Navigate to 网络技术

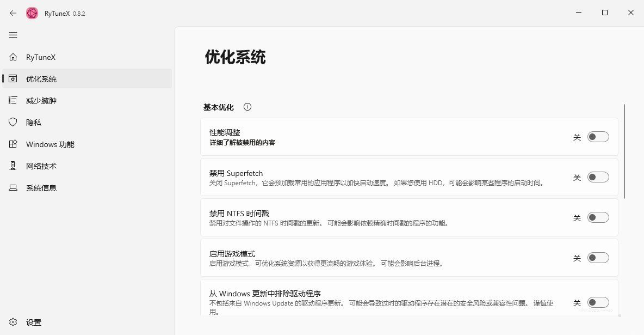[x=87, y=166]
